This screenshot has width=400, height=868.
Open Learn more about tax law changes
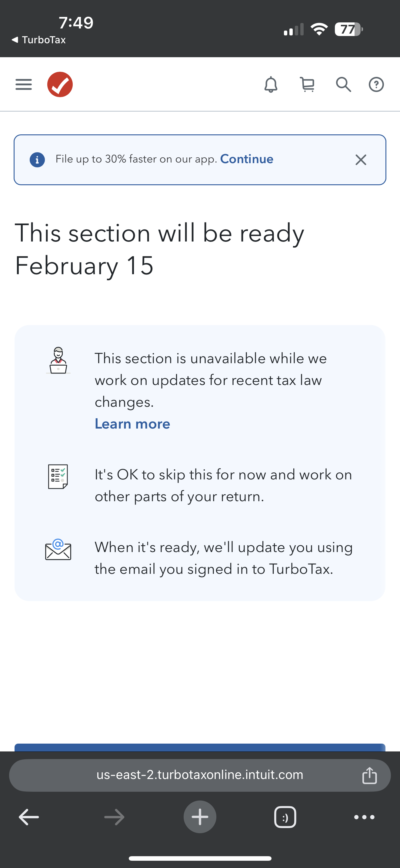132,423
